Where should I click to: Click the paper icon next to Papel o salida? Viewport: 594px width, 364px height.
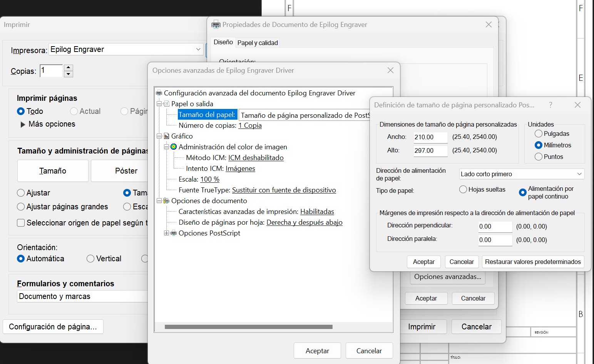[x=166, y=104]
